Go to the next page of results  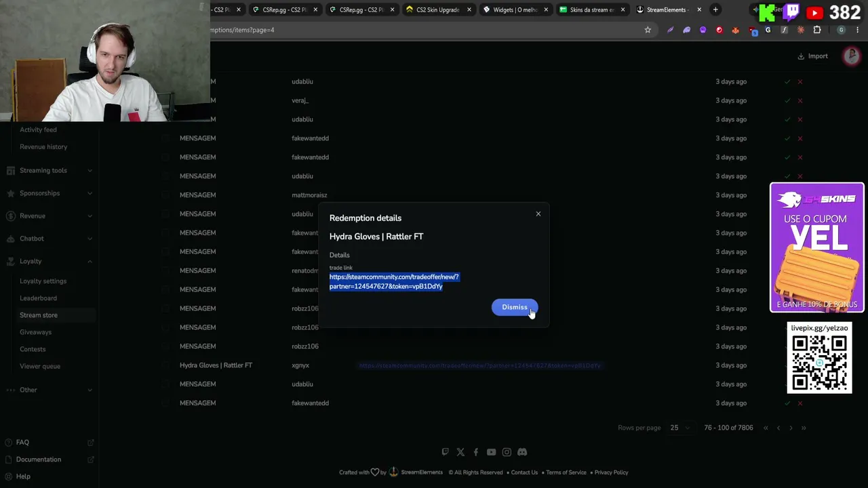[791, 428]
